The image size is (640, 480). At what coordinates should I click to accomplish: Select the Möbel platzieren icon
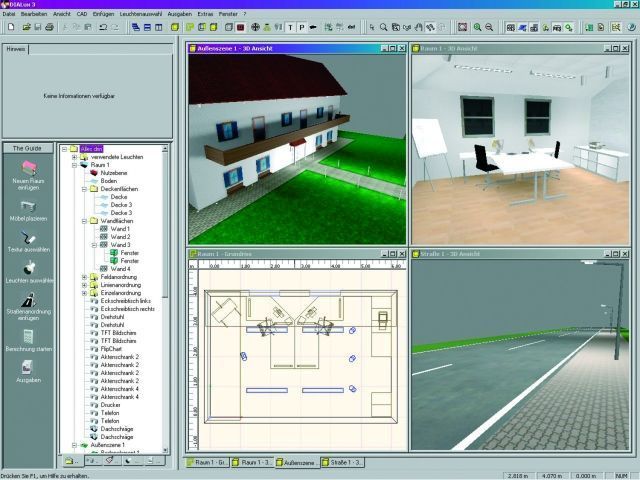pos(28,205)
